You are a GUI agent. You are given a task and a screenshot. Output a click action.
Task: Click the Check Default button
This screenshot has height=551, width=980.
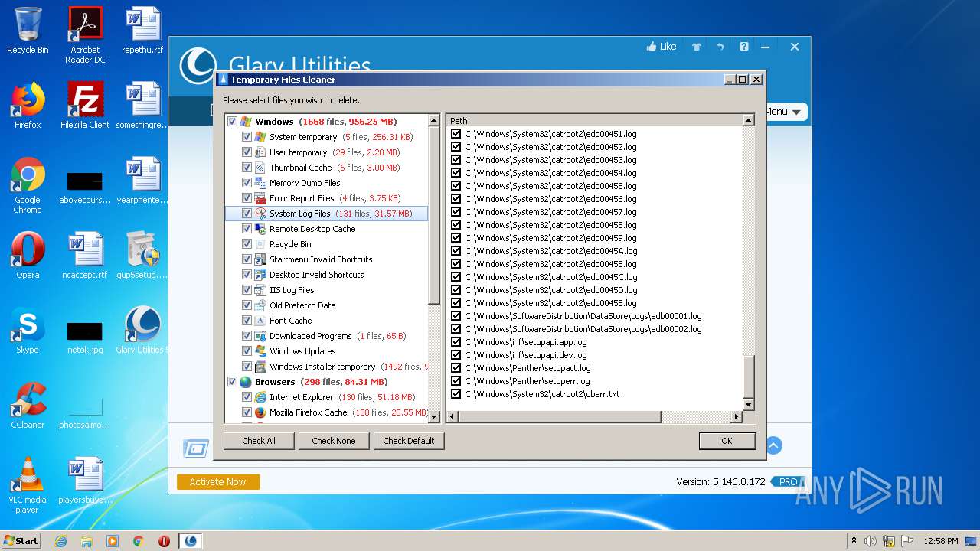point(409,441)
